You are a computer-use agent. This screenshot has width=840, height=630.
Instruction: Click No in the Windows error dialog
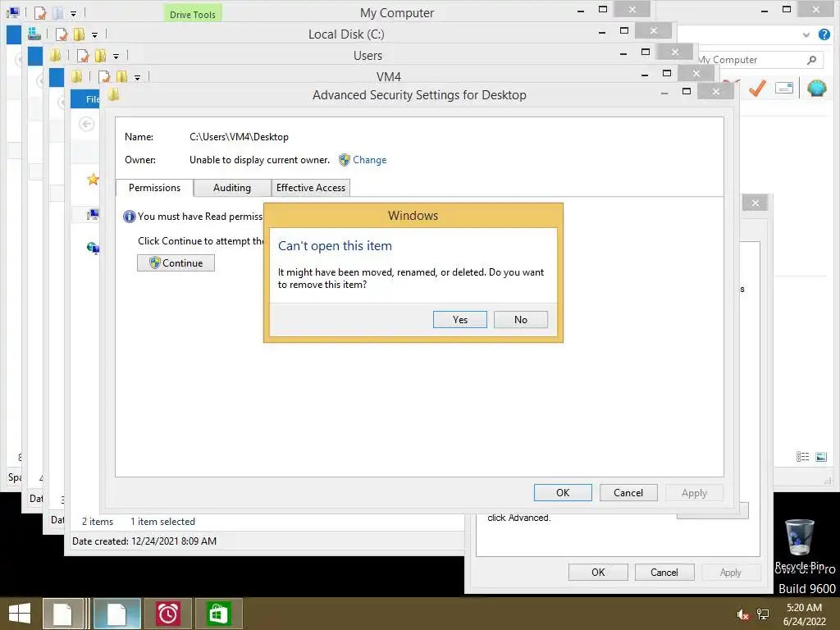click(520, 319)
